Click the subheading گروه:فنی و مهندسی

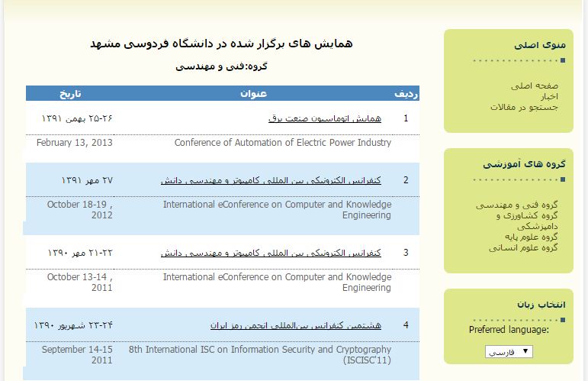(x=221, y=66)
